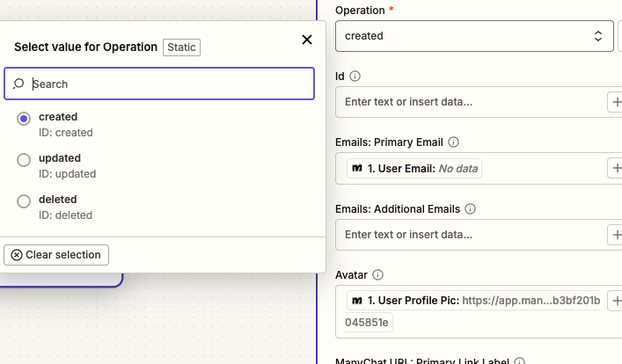Viewport: 622px width, 364px height.
Task: Click info icon beside Emails: Additional Emails
Action: point(470,209)
